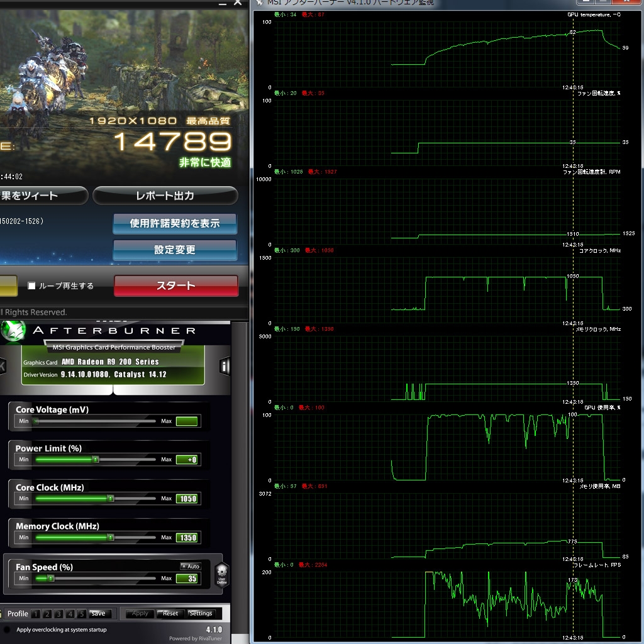
Task: Click the Power Limit slider handle
Action: [x=96, y=459]
